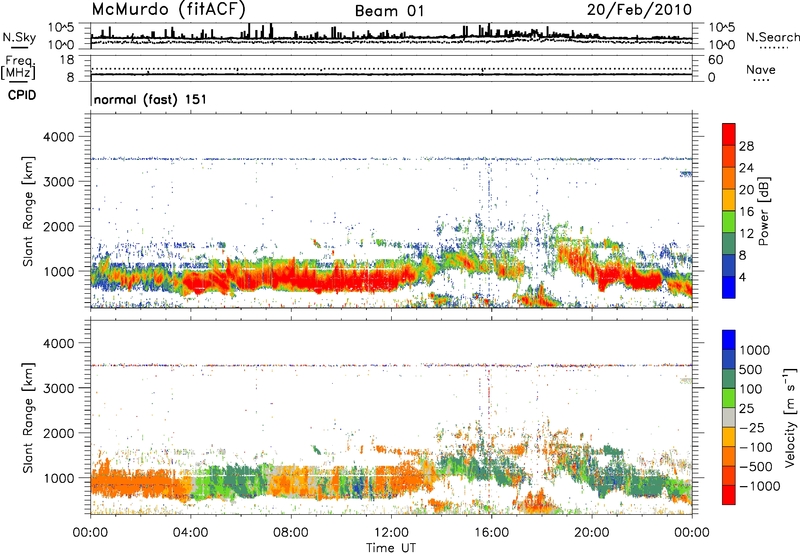Click the date "20/Feb/2010"

(639, 9)
